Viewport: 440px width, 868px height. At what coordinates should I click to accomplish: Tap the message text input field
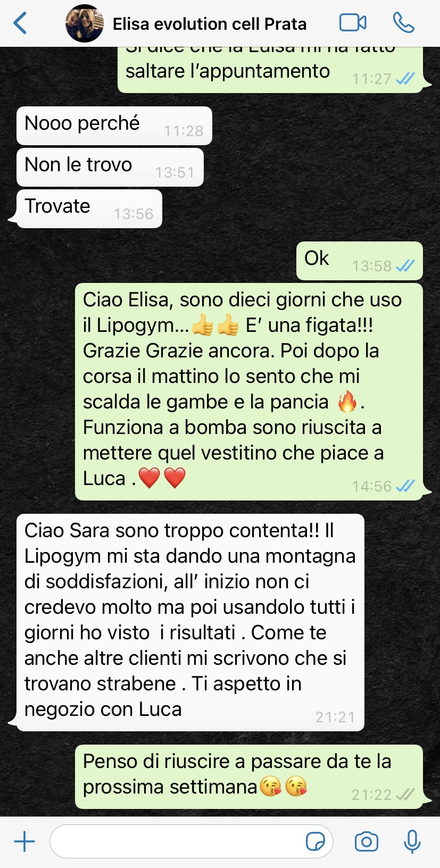tap(192, 841)
